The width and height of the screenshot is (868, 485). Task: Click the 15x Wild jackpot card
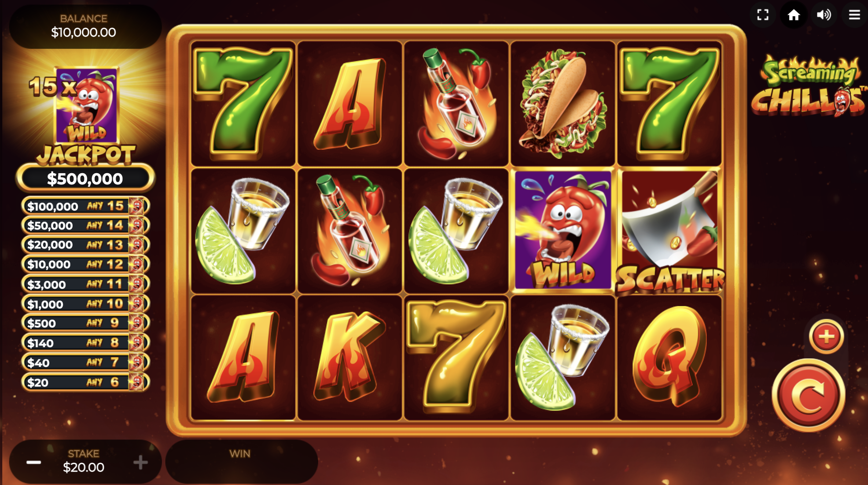[x=87, y=105]
